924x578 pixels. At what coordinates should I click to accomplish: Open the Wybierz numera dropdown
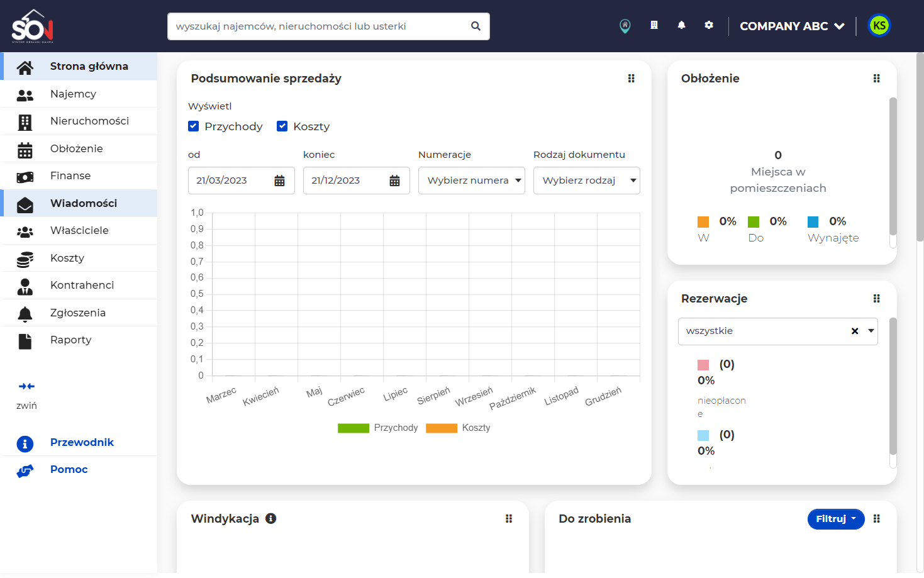coord(472,181)
